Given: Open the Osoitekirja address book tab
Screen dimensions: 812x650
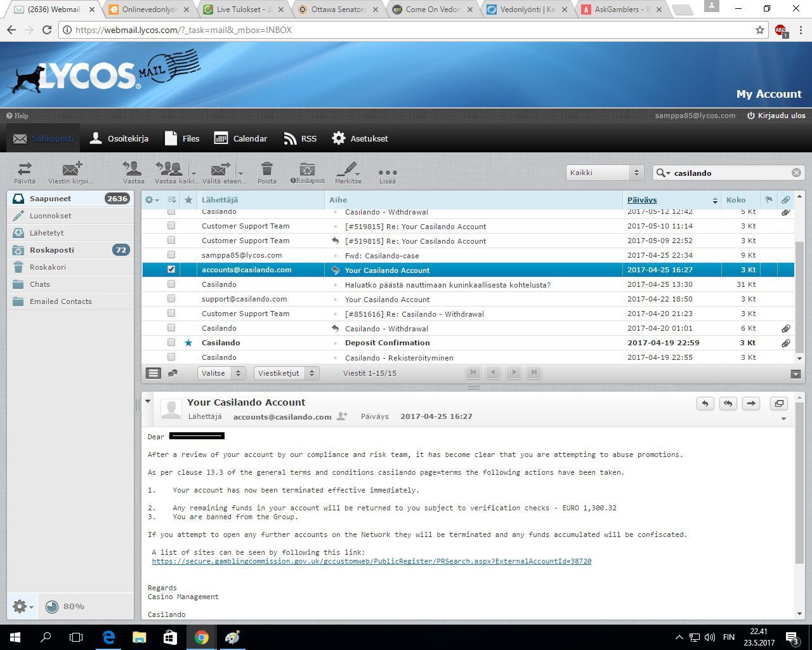Looking at the screenshot, I should click(119, 138).
